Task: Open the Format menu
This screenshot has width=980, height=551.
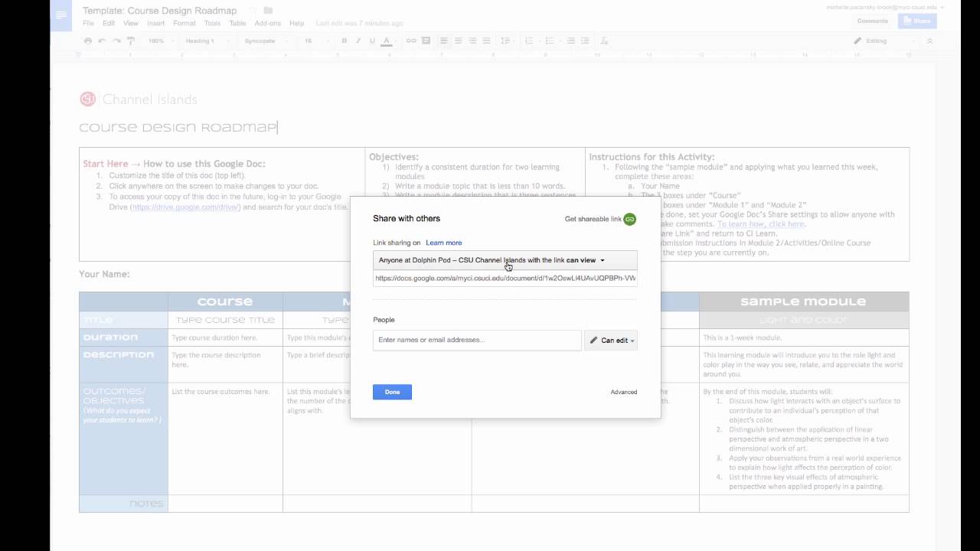Action: coord(185,24)
